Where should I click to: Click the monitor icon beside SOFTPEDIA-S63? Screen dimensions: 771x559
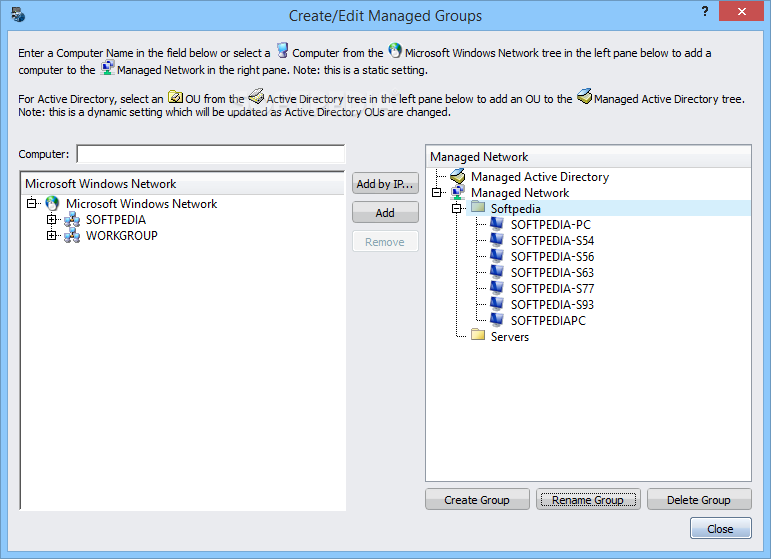click(497, 272)
